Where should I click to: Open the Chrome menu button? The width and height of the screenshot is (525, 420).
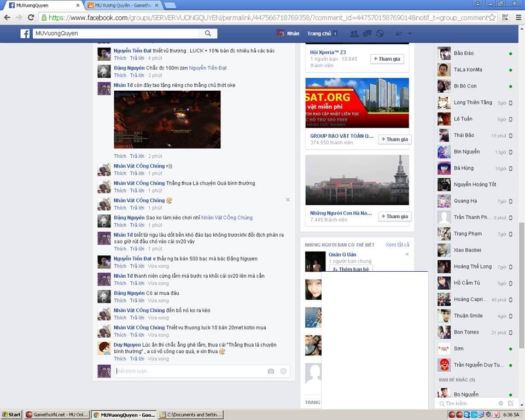pos(517,17)
